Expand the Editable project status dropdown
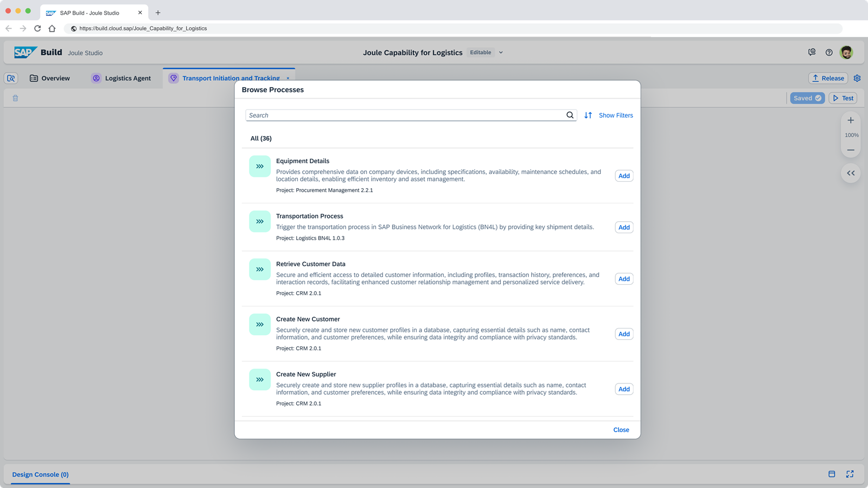 pos(501,53)
